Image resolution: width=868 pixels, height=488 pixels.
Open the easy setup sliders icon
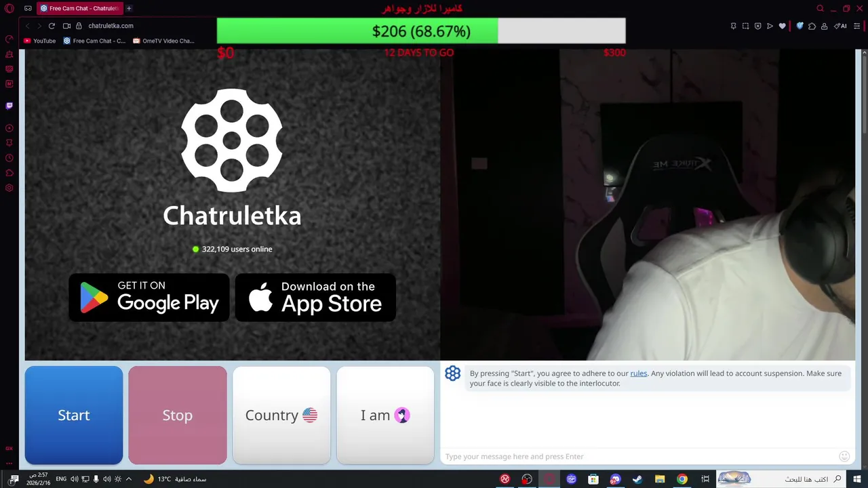[x=859, y=26]
